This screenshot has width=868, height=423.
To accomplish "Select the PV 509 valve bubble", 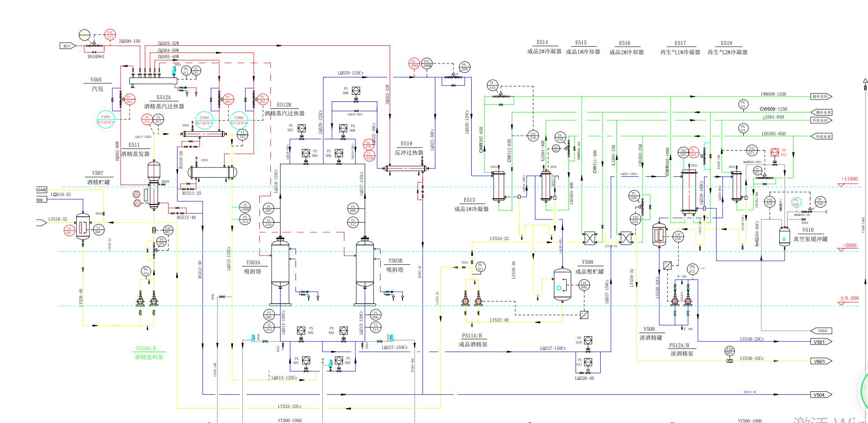I will click(x=464, y=67).
